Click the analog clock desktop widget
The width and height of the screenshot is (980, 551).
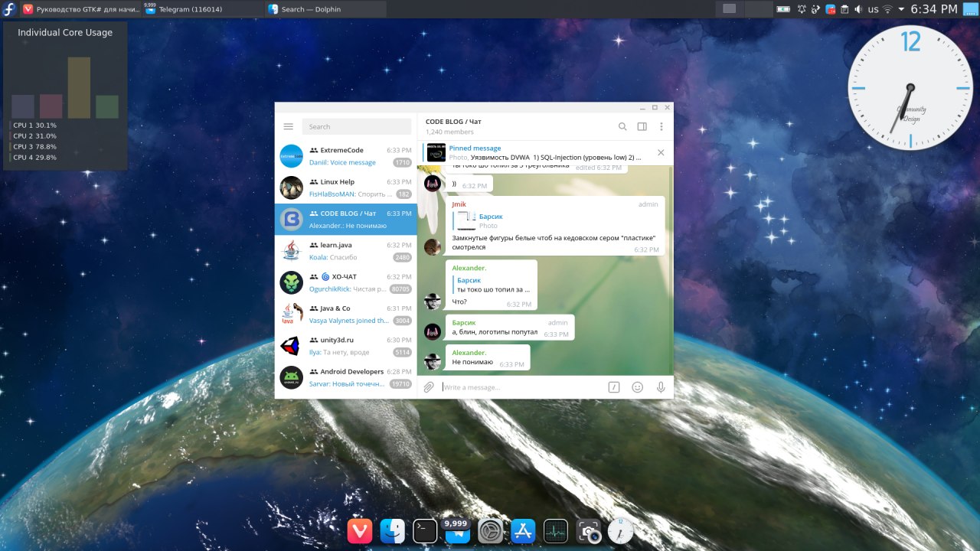[x=910, y=88]
